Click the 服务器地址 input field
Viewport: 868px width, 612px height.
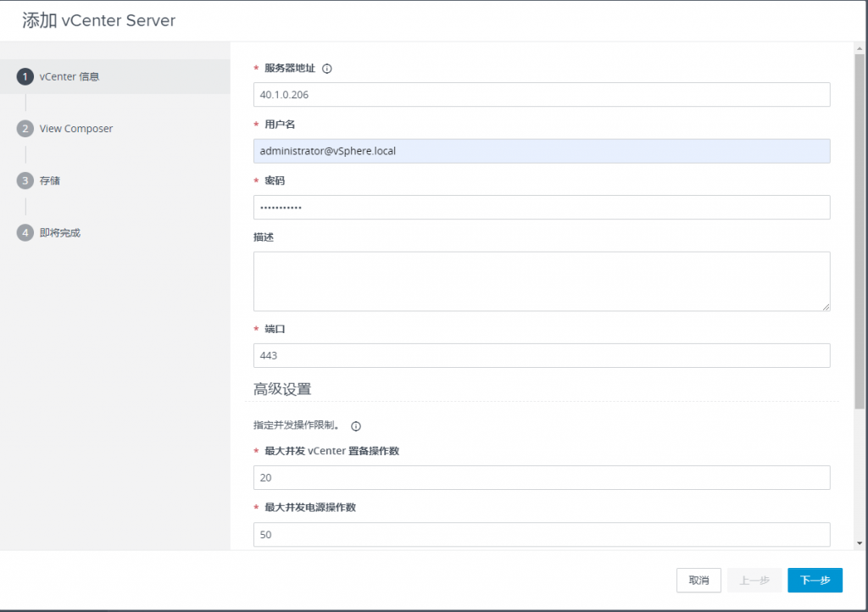[542, 95]
